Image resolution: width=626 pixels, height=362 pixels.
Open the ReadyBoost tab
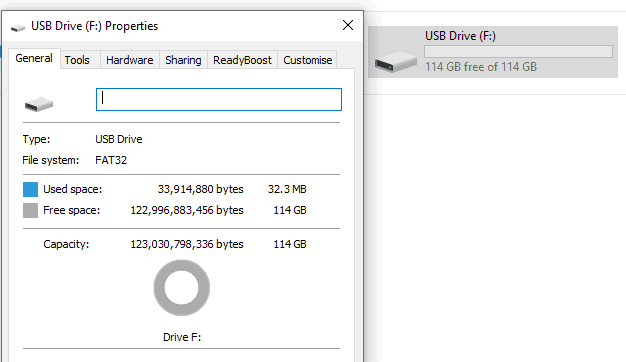(242, 60)
